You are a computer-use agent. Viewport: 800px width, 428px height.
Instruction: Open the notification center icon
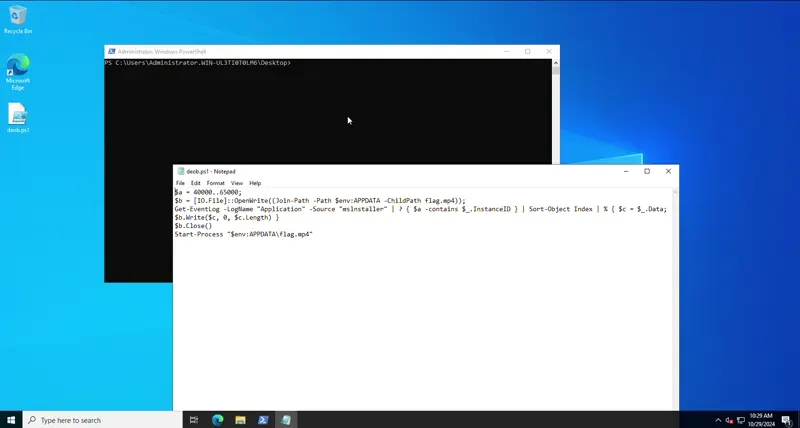[786, 420]
